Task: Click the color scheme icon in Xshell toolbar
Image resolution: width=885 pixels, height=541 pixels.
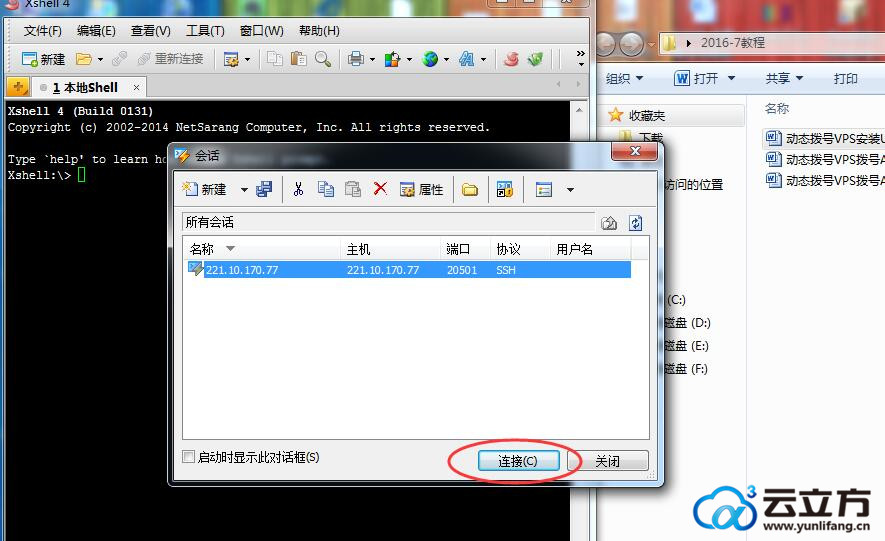Action: [x=392, y=59]
